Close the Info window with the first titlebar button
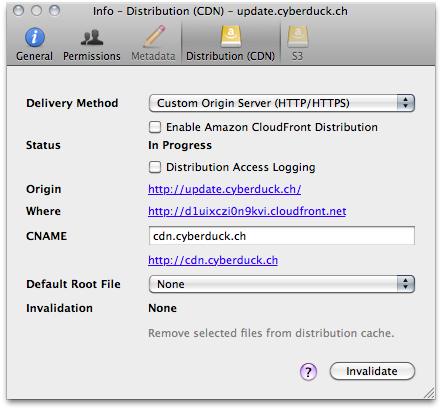This screenshot has width=442, height=410. click(18, 11)
